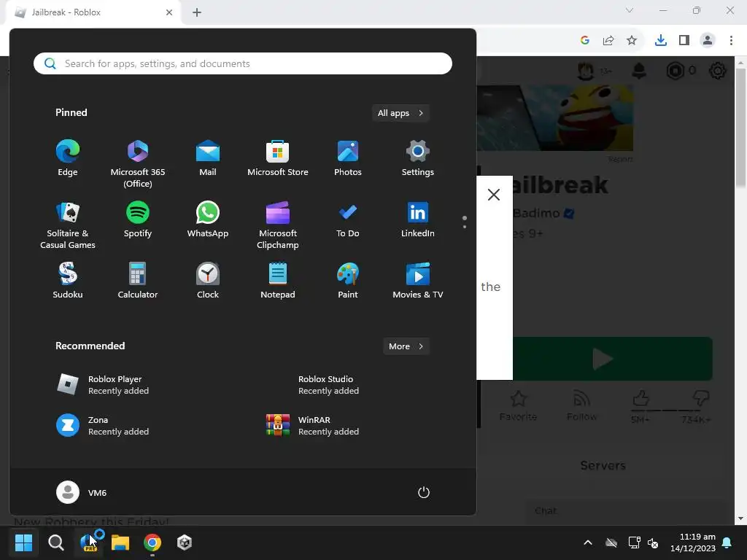Share this page from Chrome toolbar
The image size is (747, 560).
click(x=608, y=41)
